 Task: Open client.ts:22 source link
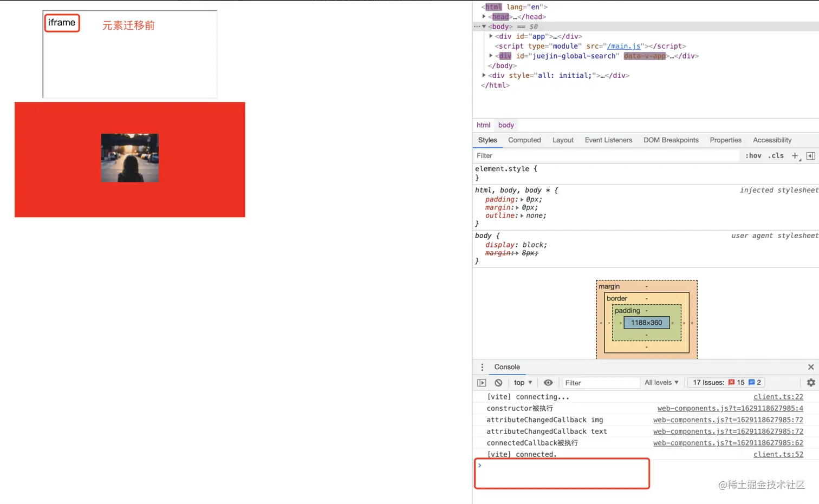778,397
